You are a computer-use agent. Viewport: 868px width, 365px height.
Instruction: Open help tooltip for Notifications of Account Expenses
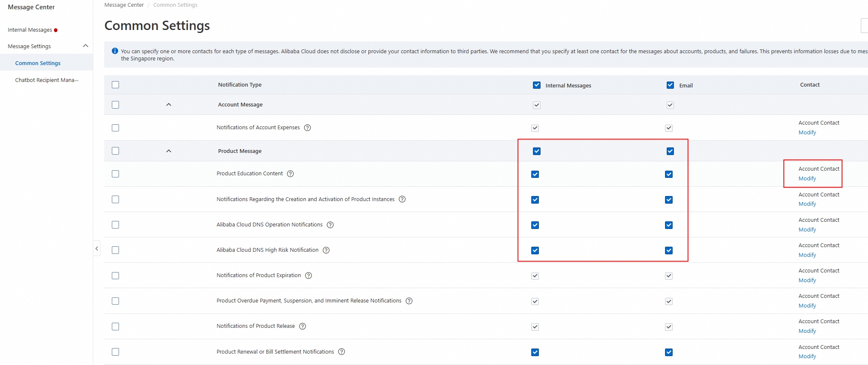(307, 128)
